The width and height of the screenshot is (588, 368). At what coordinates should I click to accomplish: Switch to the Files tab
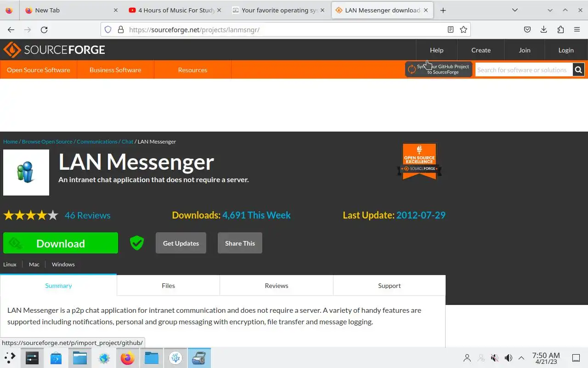pos(168,286)
